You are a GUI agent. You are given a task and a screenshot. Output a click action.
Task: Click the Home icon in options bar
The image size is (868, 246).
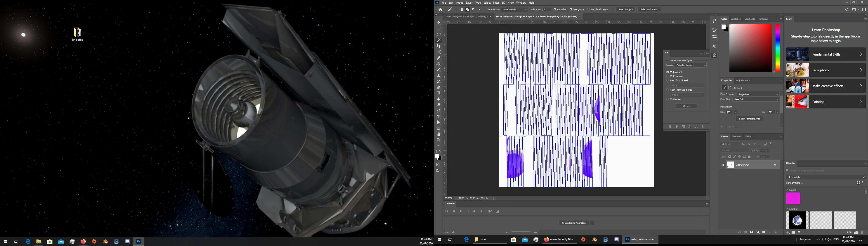(440, 10)
